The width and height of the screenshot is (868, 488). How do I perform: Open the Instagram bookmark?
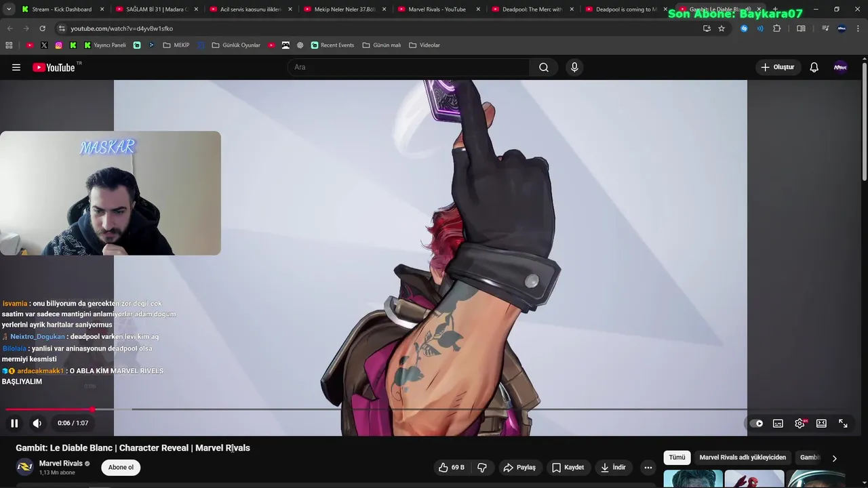click(x=59, y=45)
